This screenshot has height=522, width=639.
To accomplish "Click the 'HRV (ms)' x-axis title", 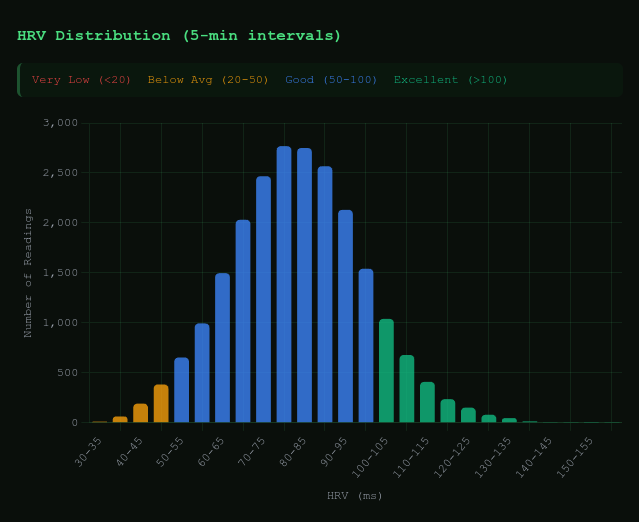I will (355, 496).
